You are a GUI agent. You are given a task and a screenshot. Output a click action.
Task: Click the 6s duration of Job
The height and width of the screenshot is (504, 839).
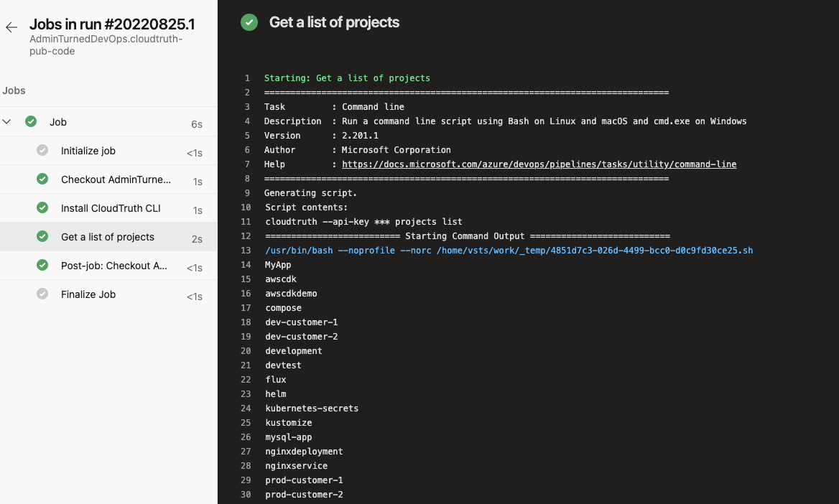[196, 124]
